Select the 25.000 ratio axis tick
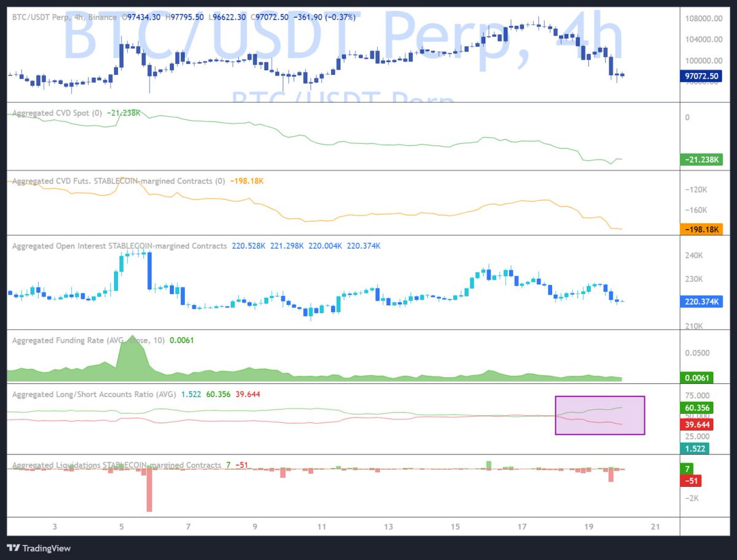Viewport: 737px width, 560px height. 698,437
